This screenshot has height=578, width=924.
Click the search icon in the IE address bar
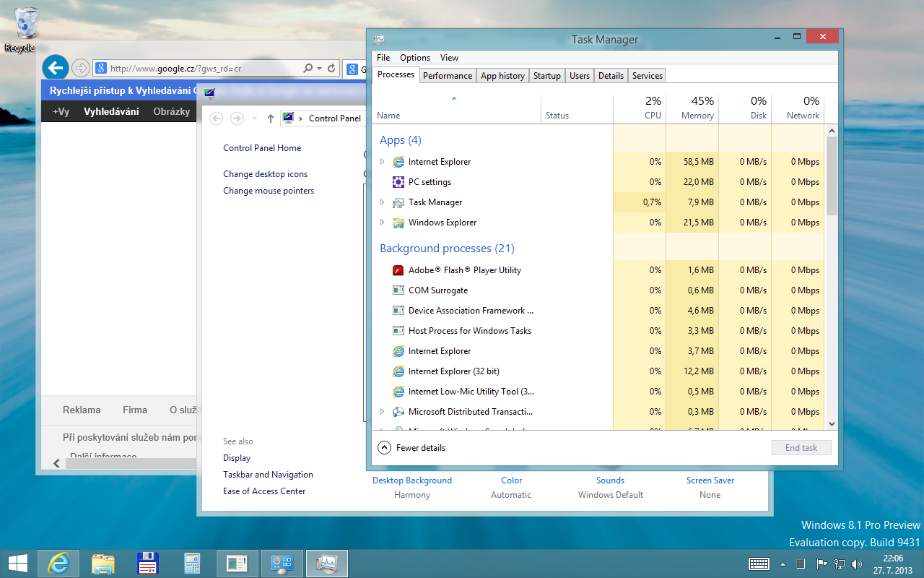click(x=307, y=68)
